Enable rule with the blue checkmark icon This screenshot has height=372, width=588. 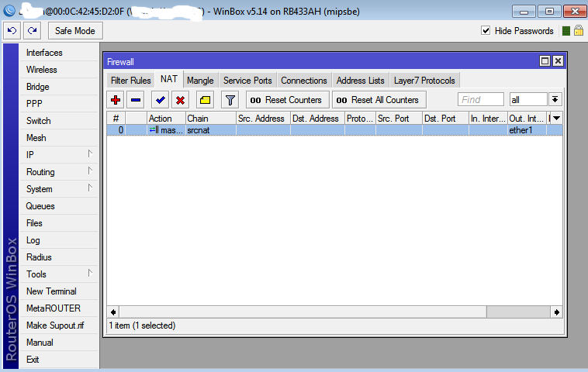click(x=160, y=100)
